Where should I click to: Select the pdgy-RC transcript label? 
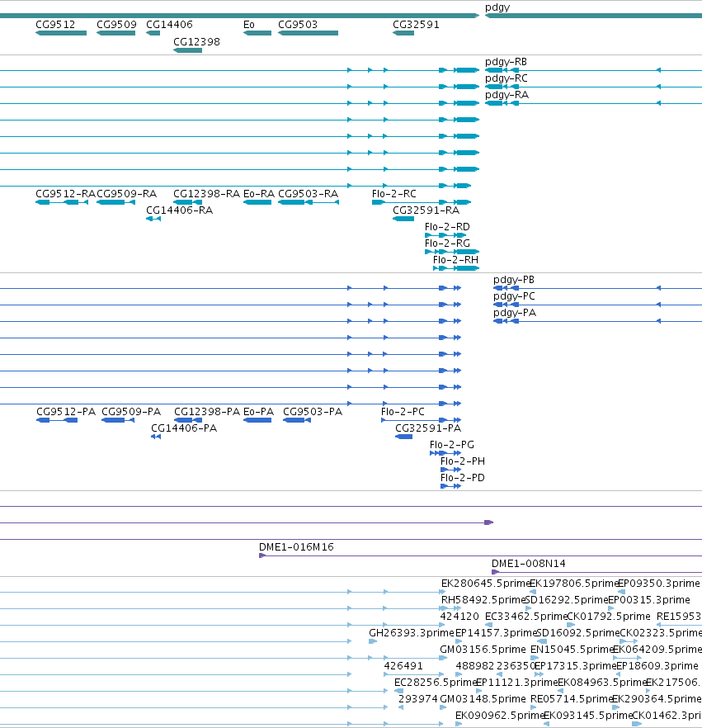506,78
